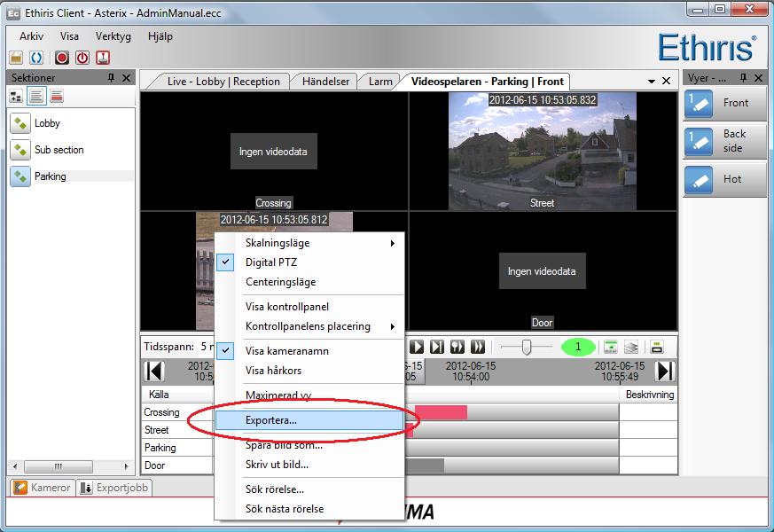Jump to timeline start

tap(154, 372)
